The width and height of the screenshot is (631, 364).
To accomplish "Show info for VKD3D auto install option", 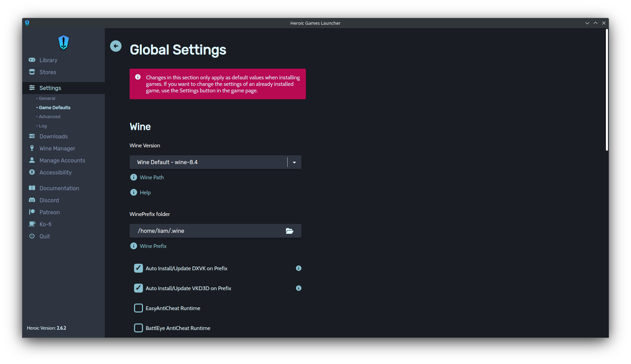I will point(299,288).
